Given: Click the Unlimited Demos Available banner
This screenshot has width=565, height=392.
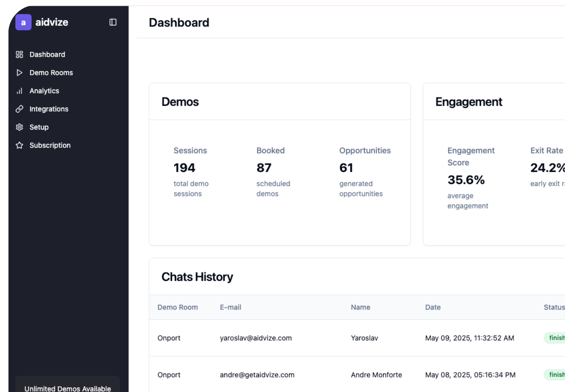Looking at the screenshot, I should click(x=68, y=388).
